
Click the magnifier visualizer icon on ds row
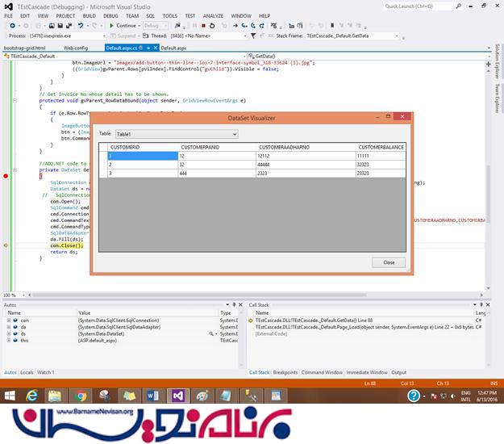(210, 332)
